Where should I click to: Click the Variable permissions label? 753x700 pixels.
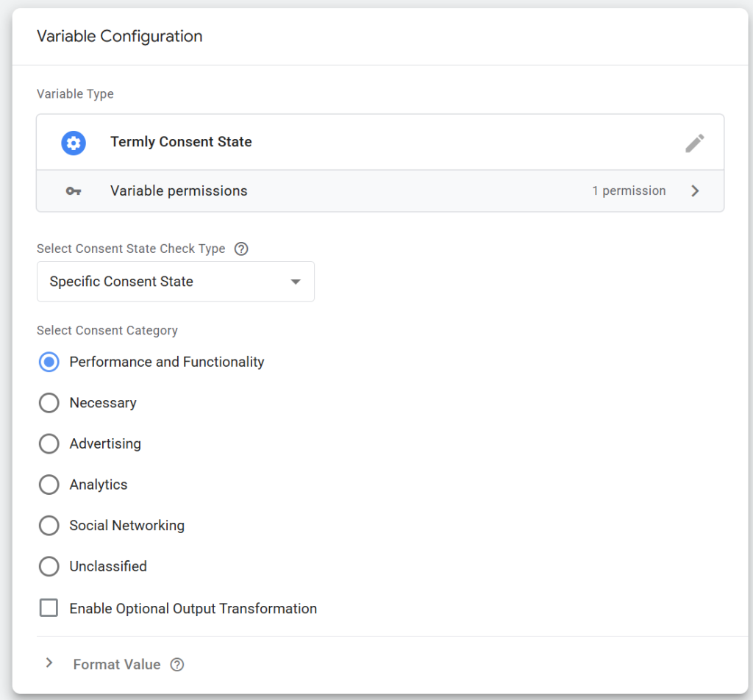click(179, 191)
